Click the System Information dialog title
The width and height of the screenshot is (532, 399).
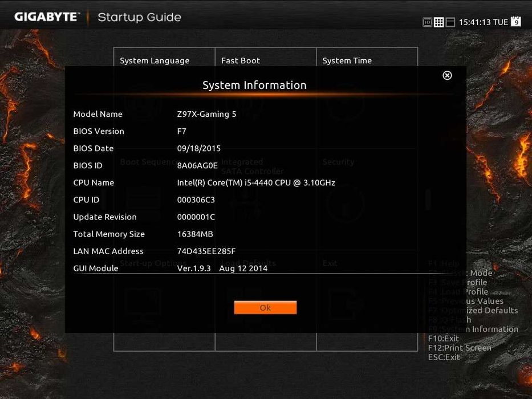(x=254, y=85)
